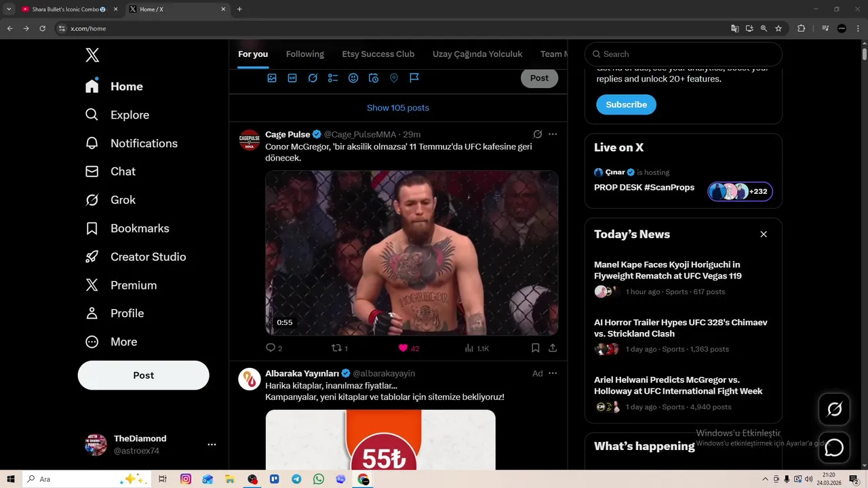868x488 pixels.
Task: Open the Explore page from the sidebar
Action: (117, 115)
